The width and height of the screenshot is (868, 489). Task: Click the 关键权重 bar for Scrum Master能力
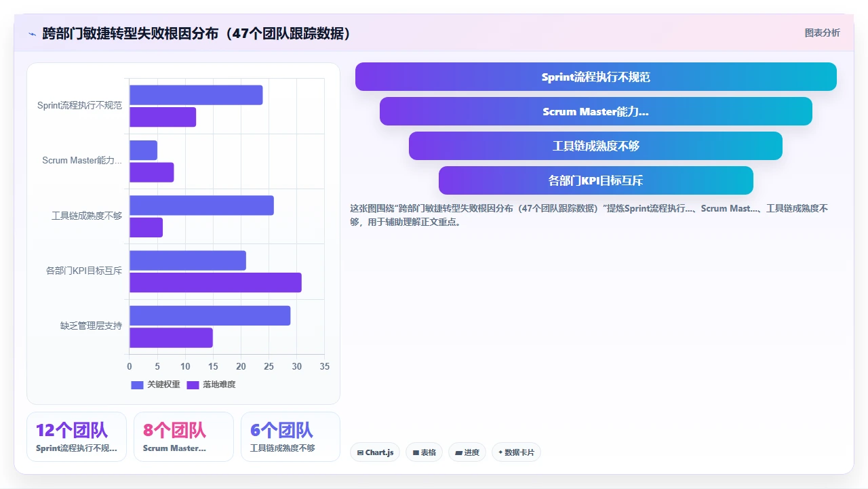tap(143, 151)
